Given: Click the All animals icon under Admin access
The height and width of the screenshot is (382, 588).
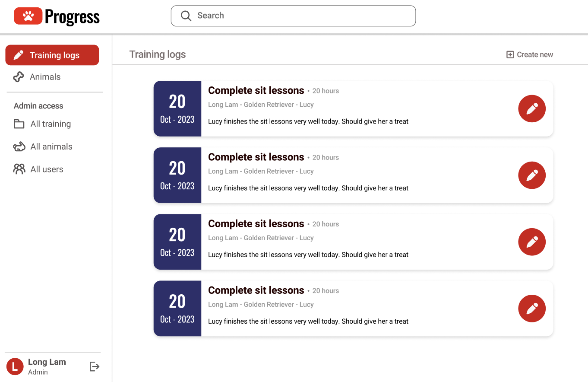Looking at the screenshot, I should pyautogui.click(x=19, y=146).
